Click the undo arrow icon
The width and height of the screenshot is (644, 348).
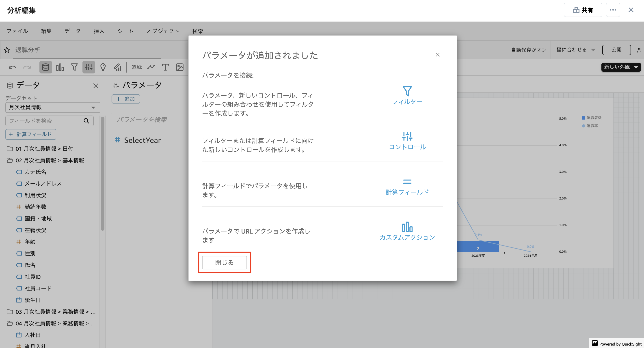[x=12, y=67]
